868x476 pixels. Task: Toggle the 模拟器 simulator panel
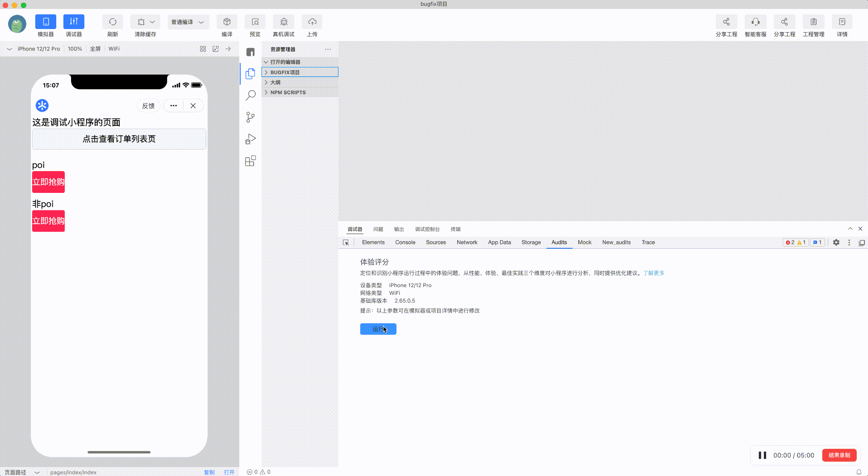(46, 22)
